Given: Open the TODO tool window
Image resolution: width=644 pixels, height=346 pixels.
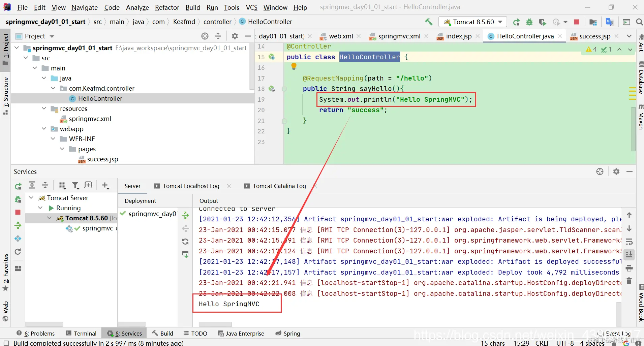Looking at the screenshot, I should click(x=195, y=333).
